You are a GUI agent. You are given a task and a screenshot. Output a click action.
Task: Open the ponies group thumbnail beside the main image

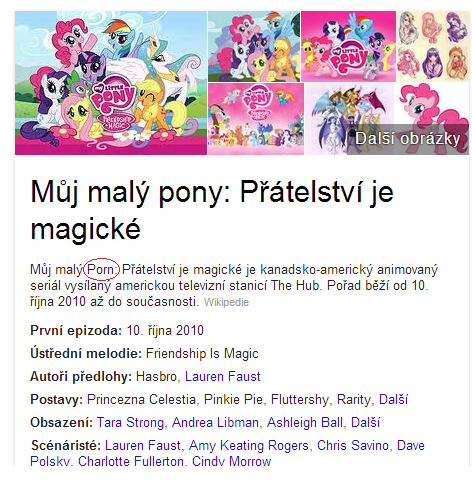tap(254, 46)
